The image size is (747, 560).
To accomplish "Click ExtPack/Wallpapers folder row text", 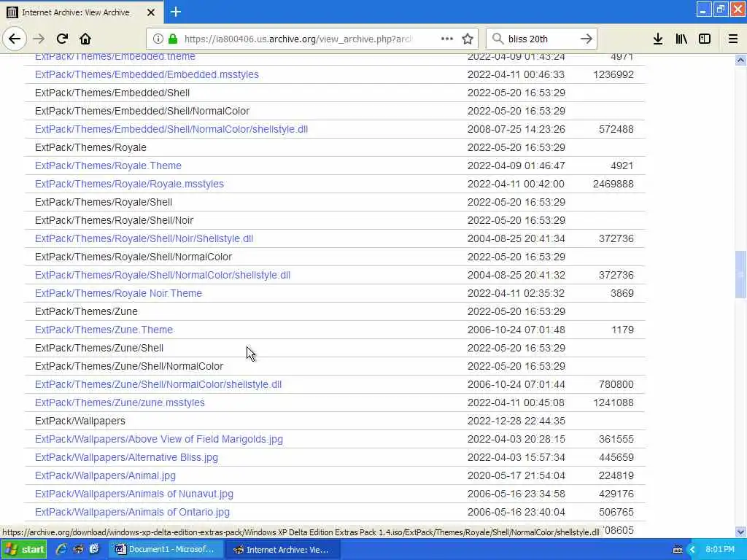I will coord(80,421).
